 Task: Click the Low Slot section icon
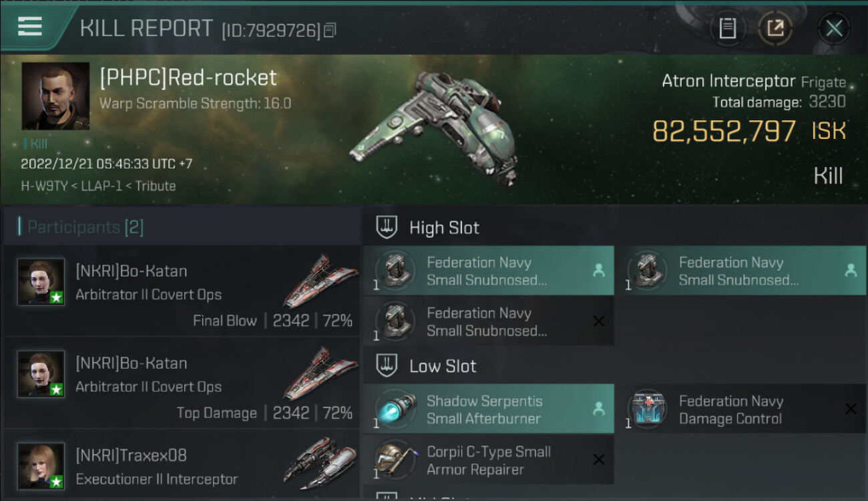[x=387, y=366]
